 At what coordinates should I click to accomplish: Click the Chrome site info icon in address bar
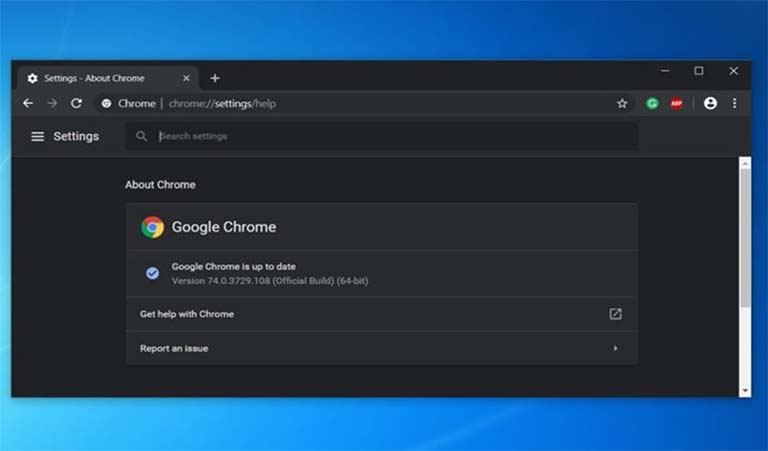pyautogui.click(x=106, y=103)
